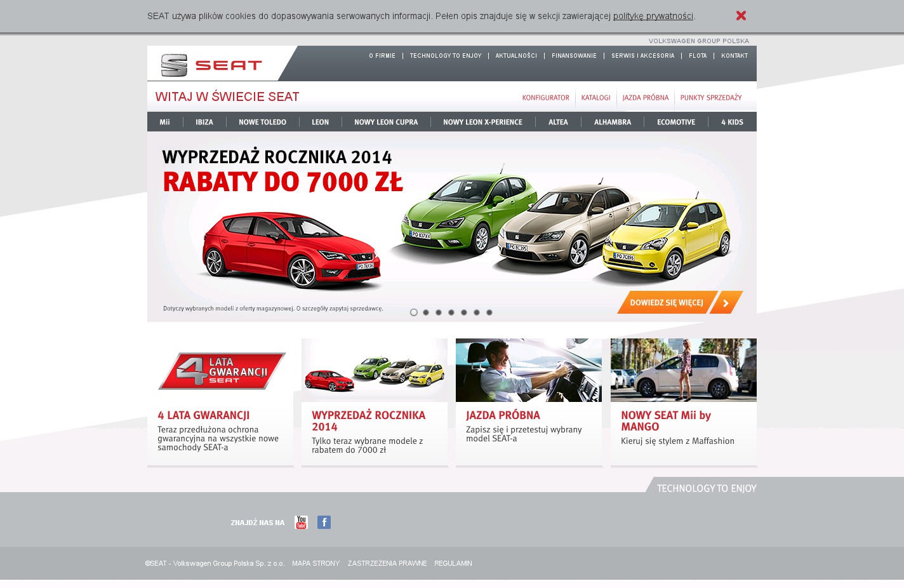Screen dimensions: 904x588
Task: Close the cookie notice with red X
Action: 741,15
